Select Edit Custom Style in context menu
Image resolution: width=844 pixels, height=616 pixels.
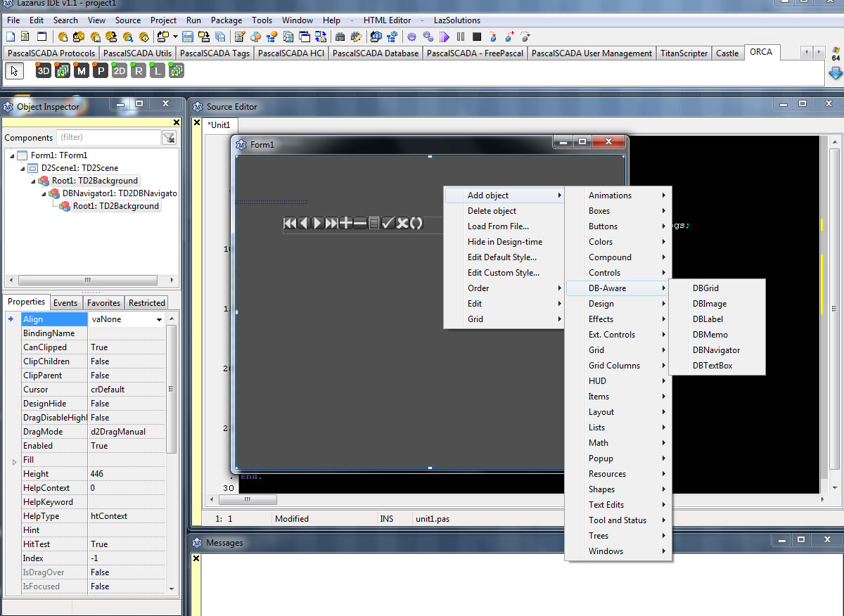pos(505,273)
